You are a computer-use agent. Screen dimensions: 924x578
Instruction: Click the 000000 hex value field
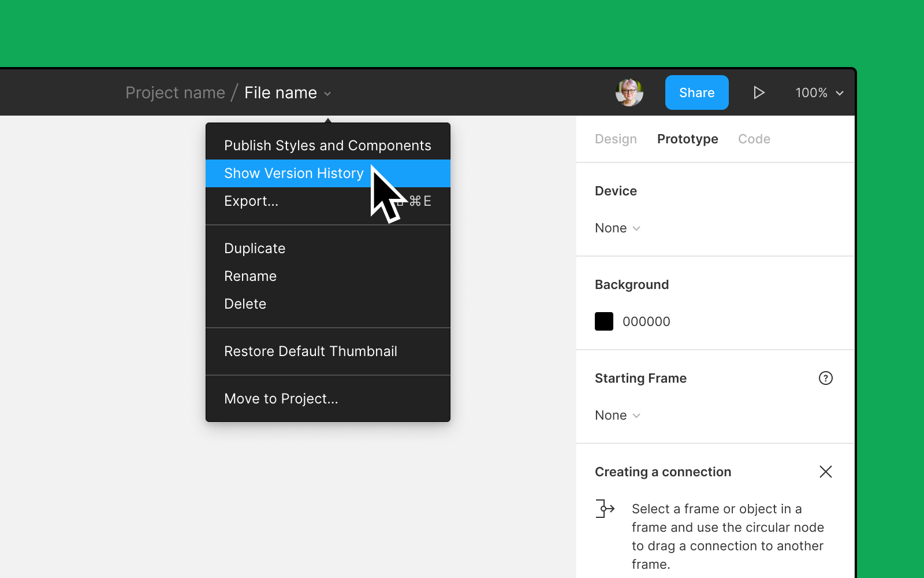click(x=647, y=321)
